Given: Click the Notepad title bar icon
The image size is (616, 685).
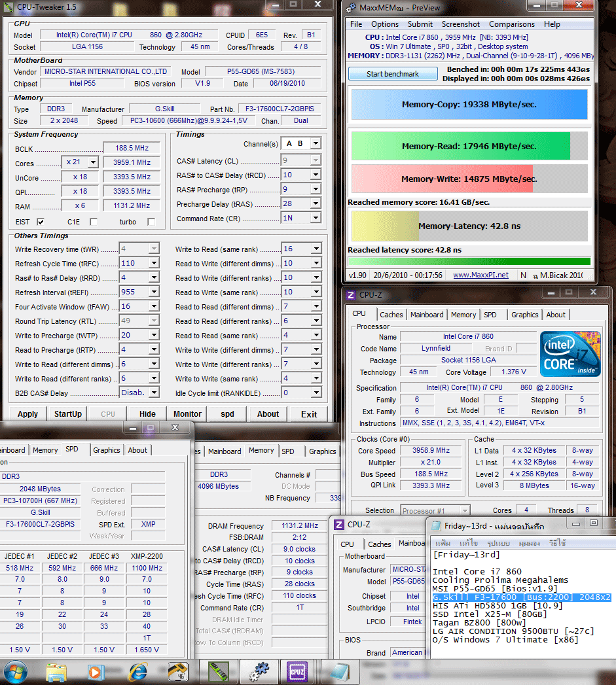Looking at the screenshot, I should click(437, 526).
